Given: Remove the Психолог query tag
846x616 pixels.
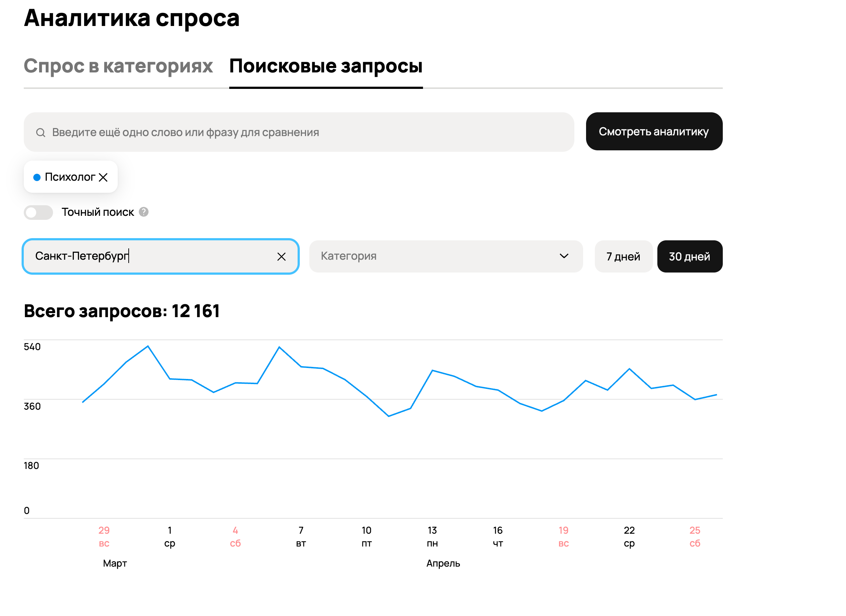Looking at the screenshot, I should [x=103, y=177].
